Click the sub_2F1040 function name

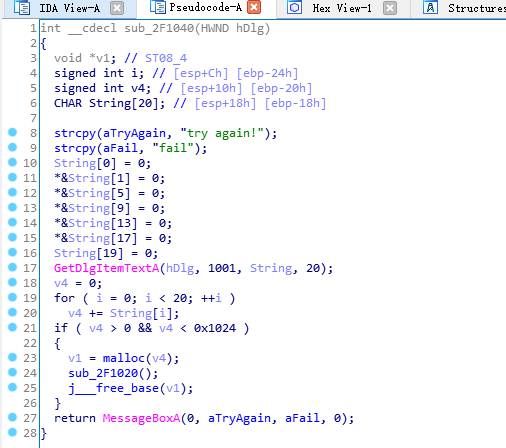[x=159, y=28]
